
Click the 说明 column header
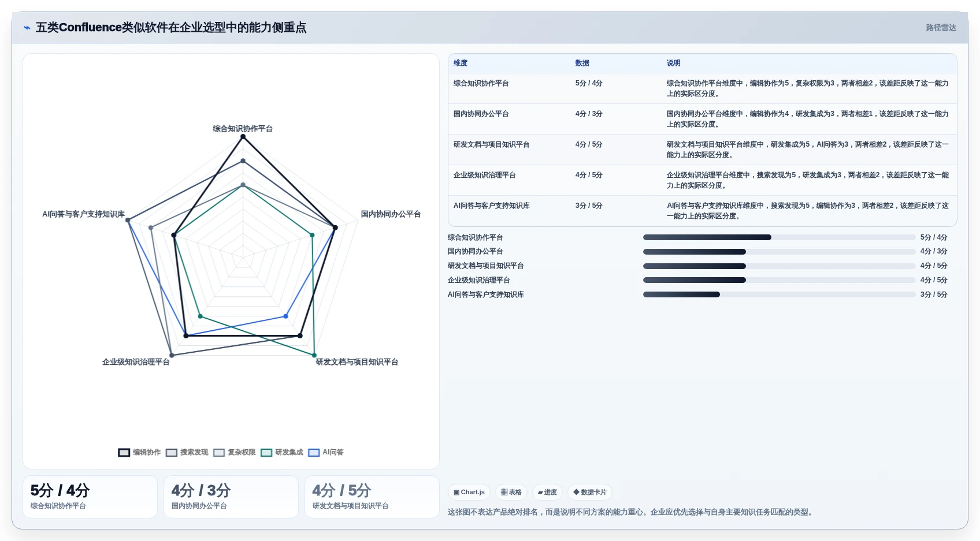tap(674, 63)
